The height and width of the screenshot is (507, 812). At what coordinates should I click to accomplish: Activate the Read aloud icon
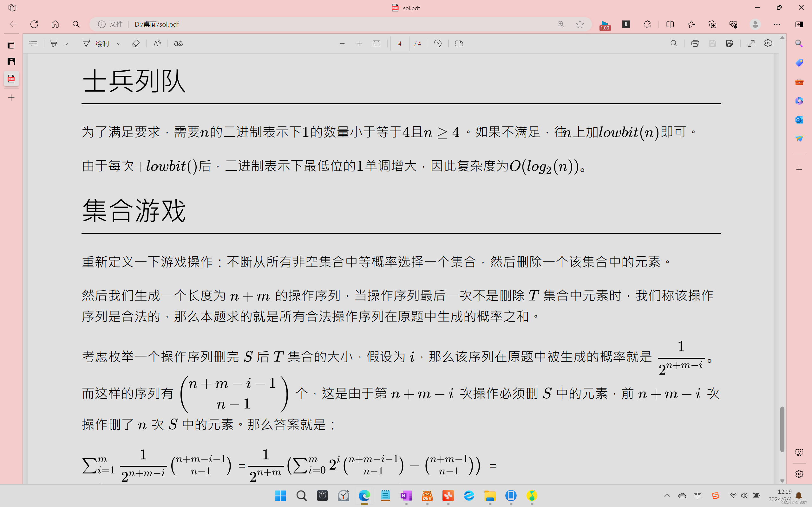pos(157,44)
